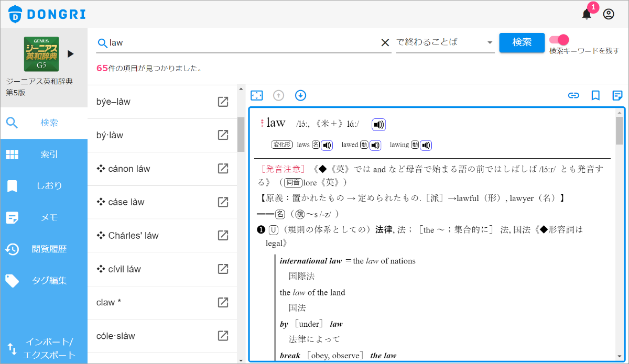Screen dimensions: 629x364
Task: Play audio for the form laws
Action: pyautogui.click(x=327, y=145)
